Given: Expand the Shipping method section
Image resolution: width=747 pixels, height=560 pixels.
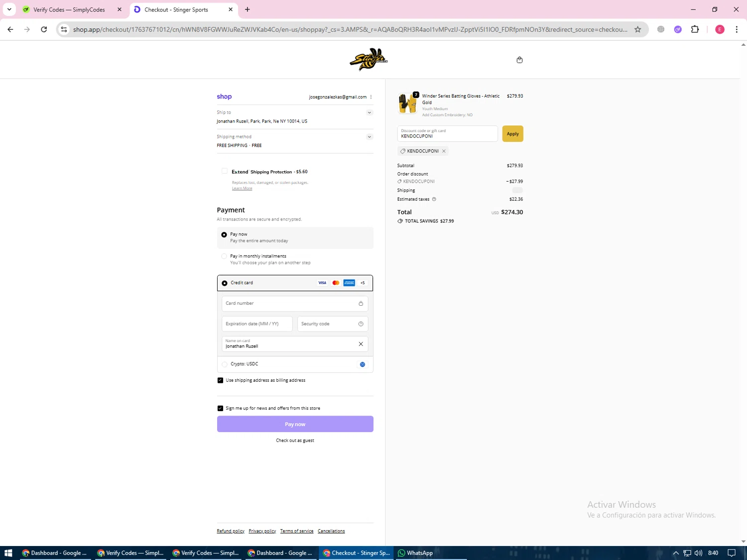Looking at the screenshot, I should tap(370, 137).
